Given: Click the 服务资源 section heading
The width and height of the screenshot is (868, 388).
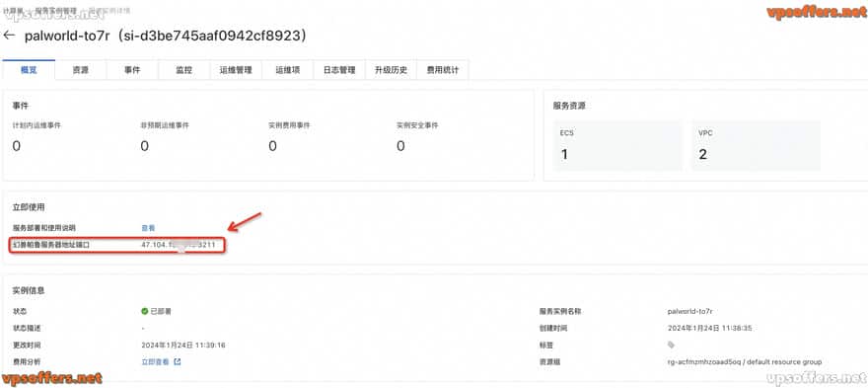Looking at the screenshot, I should click(569, 106).
